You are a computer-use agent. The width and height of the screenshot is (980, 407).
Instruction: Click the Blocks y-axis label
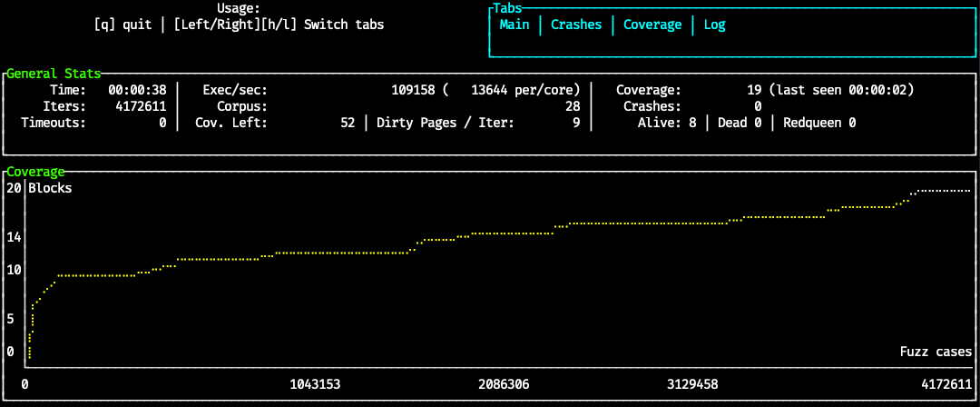pyautogui.click(x=50, y=188)
